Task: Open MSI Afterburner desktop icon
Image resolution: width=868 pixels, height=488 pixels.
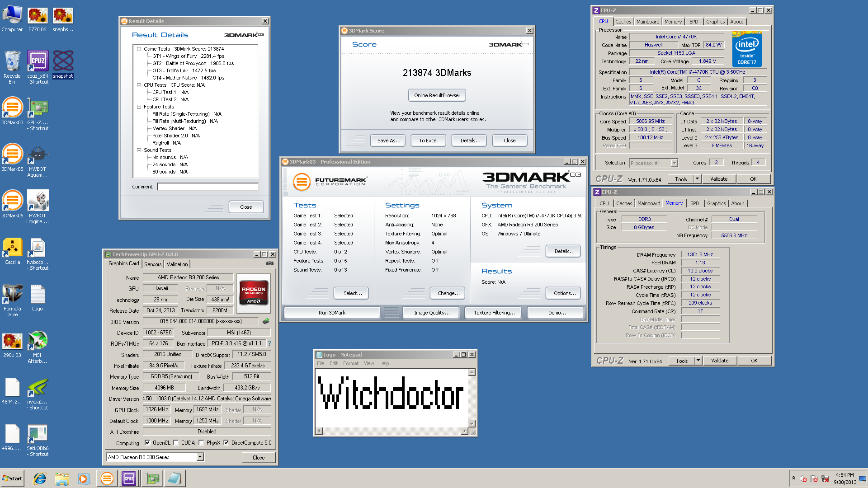Action: pyautogui.click(x=38, y=347)
